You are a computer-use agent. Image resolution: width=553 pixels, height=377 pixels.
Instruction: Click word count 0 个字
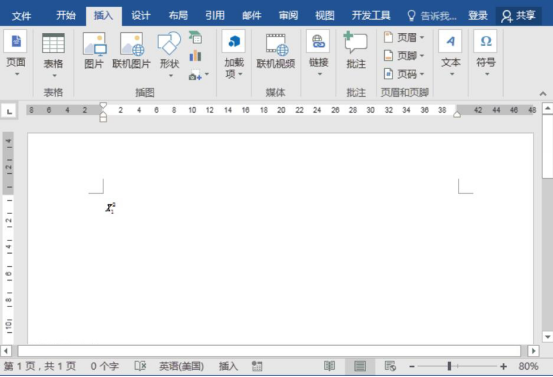tap(104, 366)
